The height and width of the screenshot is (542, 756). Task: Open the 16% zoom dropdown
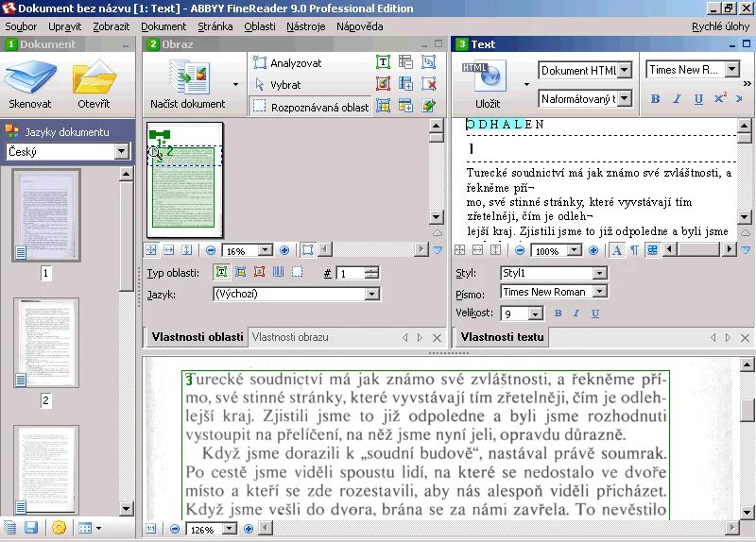(x=265, y=250)
